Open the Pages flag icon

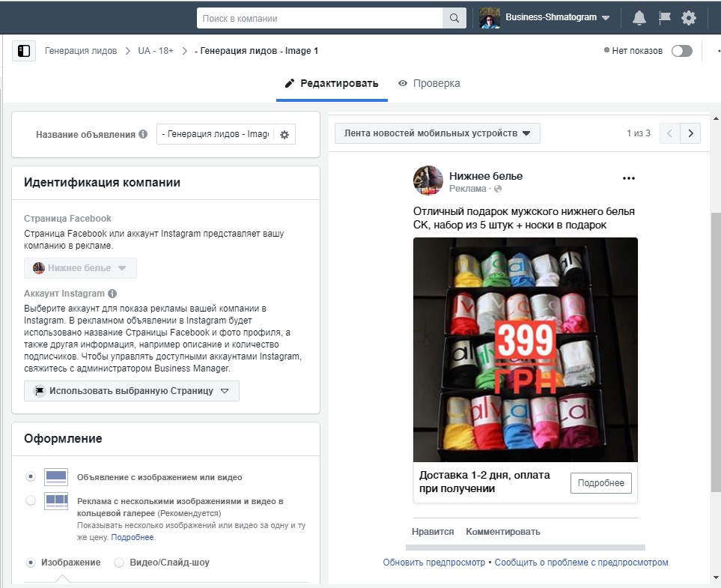tap(664, 18)
